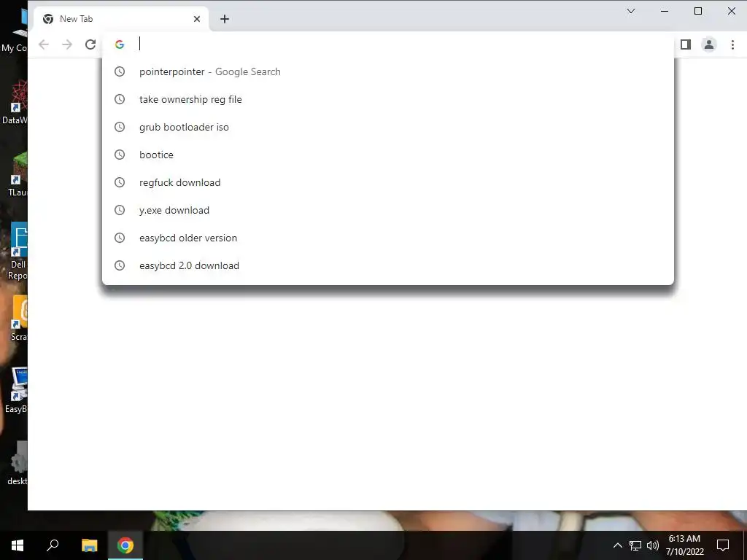Reload the page with refresh icon

point(90,44)
